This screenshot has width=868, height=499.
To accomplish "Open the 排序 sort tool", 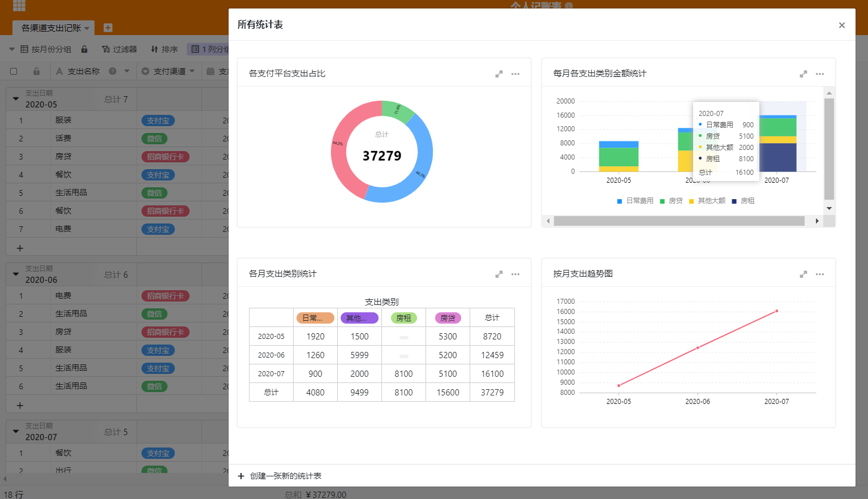I will coord(164,49).
